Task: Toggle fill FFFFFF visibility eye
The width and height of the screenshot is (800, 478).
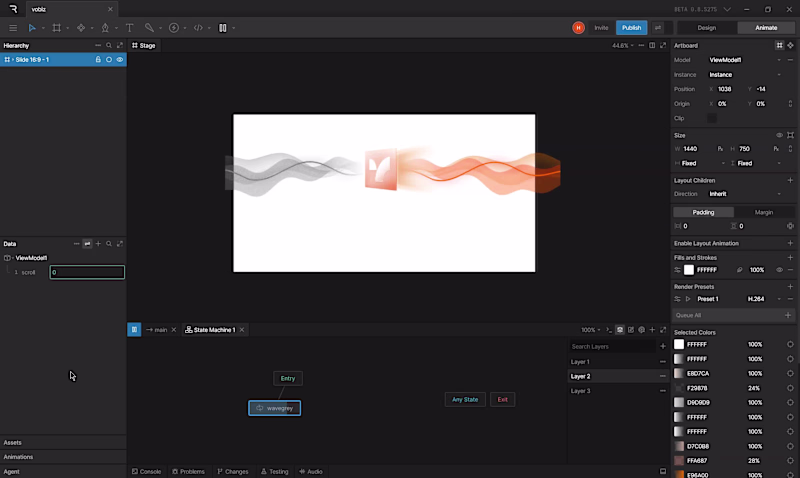Action: point(779,270)
